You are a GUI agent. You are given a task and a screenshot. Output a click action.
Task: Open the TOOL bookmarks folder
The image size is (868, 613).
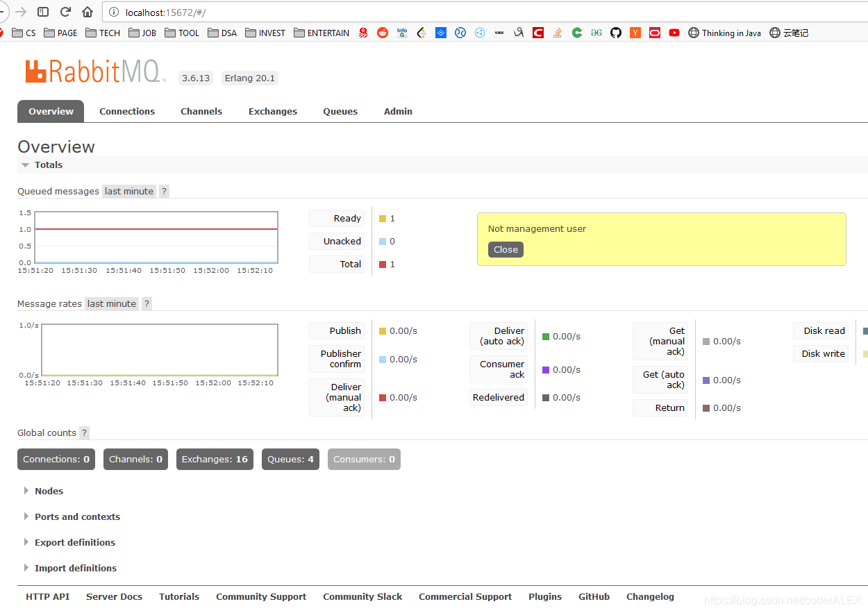tap(182, 33)
